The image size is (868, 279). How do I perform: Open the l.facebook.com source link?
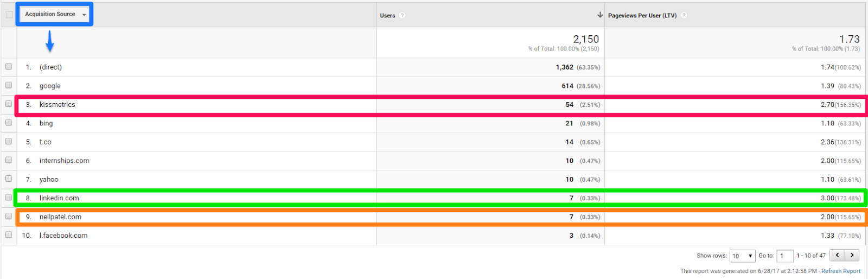63,236
